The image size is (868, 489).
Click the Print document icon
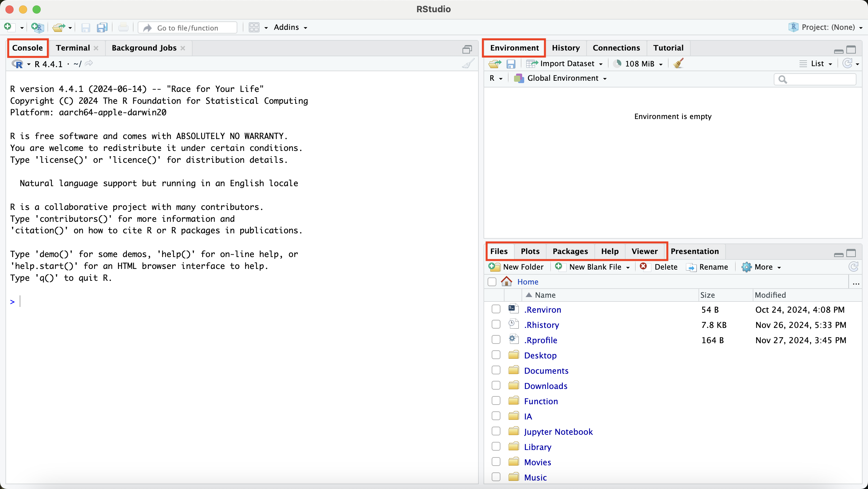(x=123, y=27)
